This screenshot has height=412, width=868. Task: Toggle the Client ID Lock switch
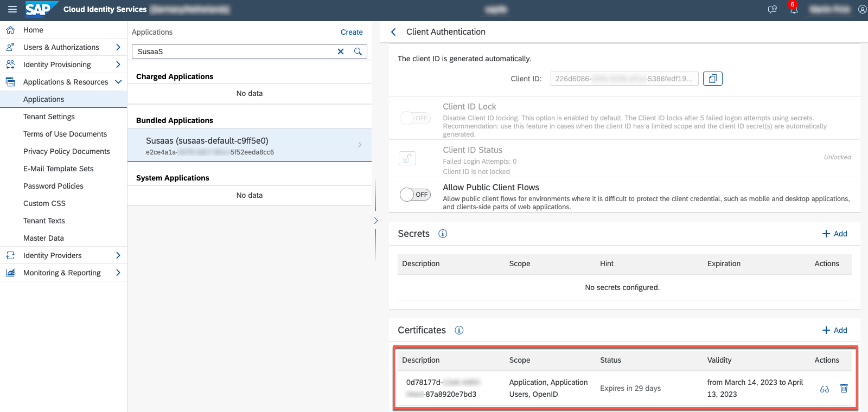[415, 118]
